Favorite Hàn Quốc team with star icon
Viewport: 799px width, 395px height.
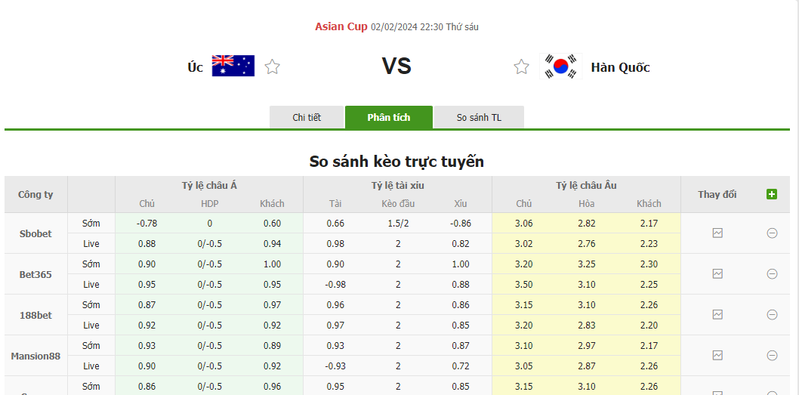click(521, 67)
